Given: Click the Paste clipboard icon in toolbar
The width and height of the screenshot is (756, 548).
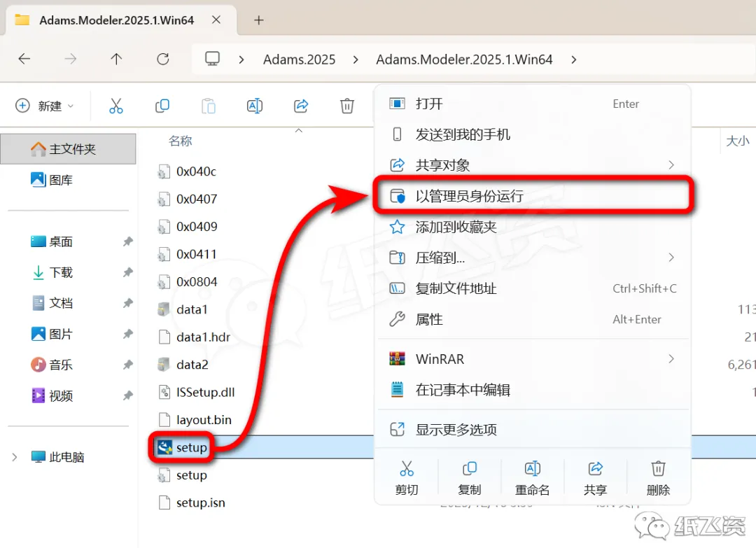Looking at the screenshot, I should pos(209,106).
